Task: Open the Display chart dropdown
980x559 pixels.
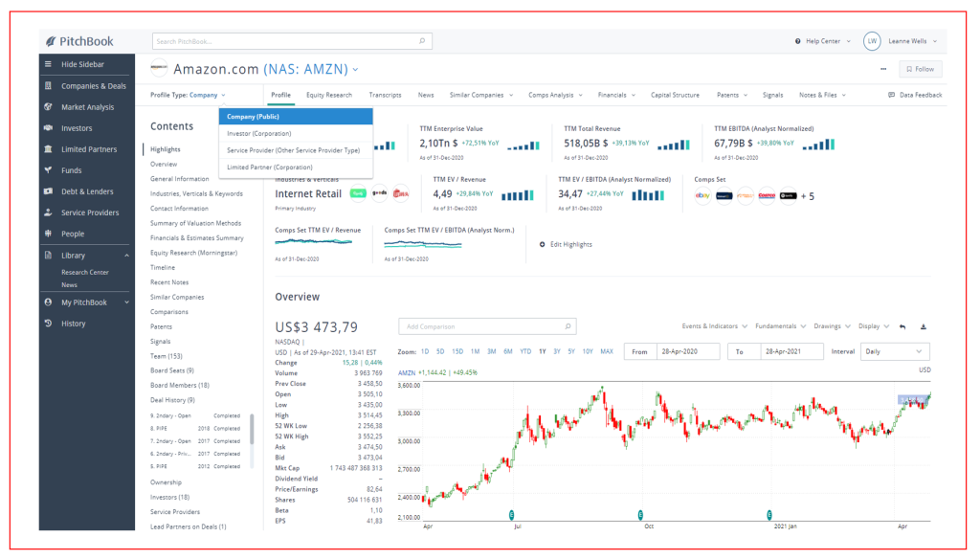Action: pos(874,326)
